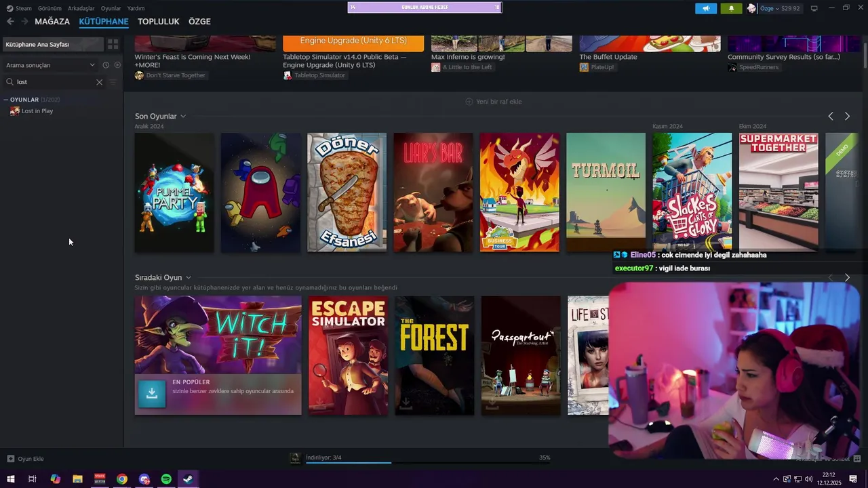Launch Chrome from the taskbar
868x488 pixels.
pos(122,479)
